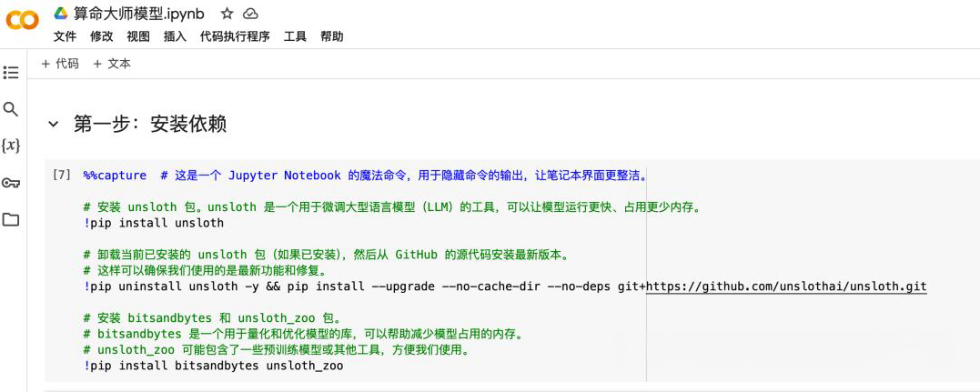Click the Google Drive icon beside notebook title
Screen dimensions: 980x392
pyautogui.click(x=61, y=13)
